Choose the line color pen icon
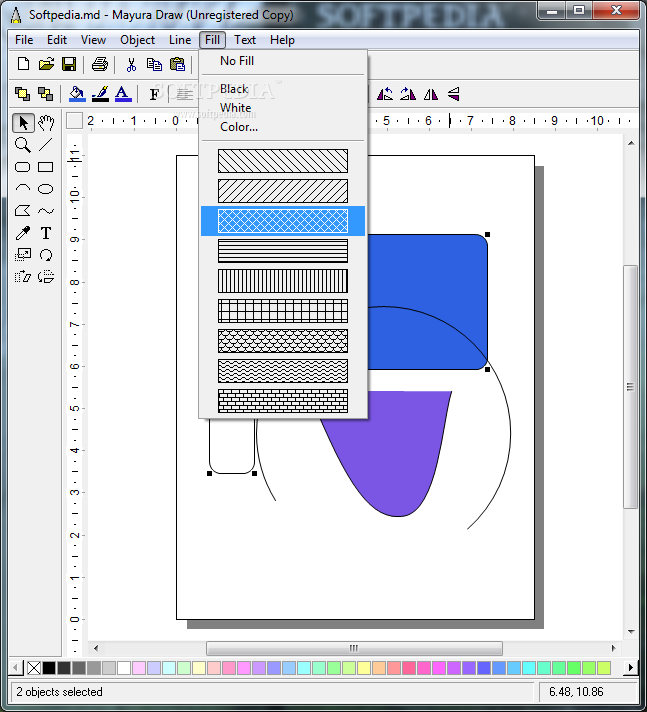 click(x=100, y=94)
